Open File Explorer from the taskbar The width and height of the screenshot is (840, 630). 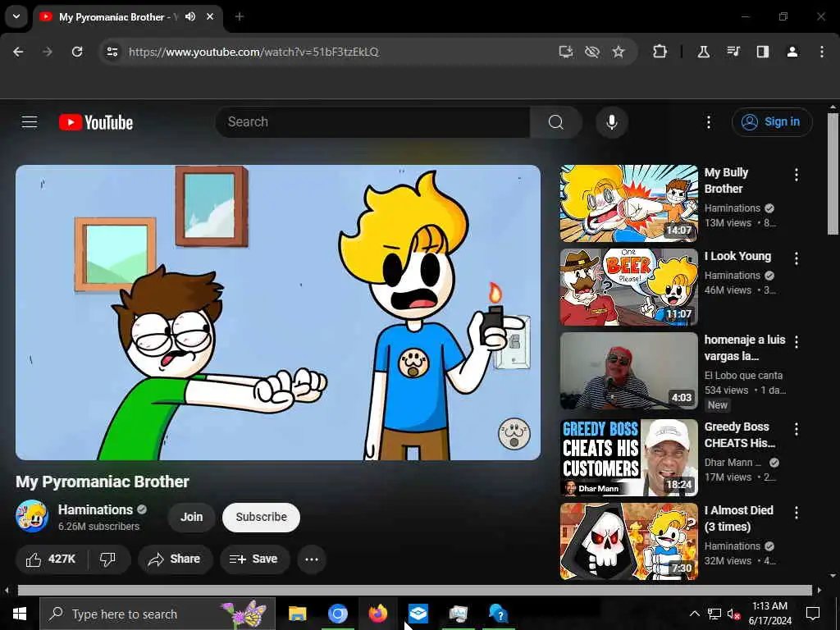tap(297, 614)
